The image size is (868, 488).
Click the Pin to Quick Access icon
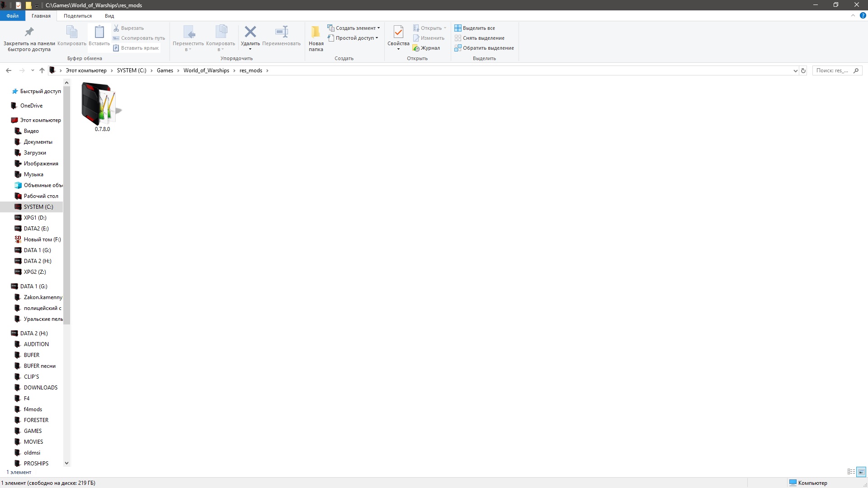[x=29, y=32]
